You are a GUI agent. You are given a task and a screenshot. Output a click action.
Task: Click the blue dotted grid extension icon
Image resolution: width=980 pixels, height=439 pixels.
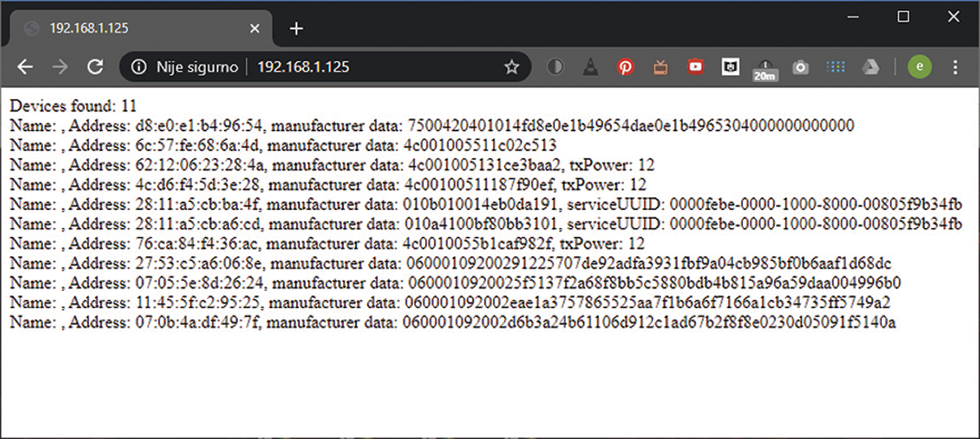[835, 67]
